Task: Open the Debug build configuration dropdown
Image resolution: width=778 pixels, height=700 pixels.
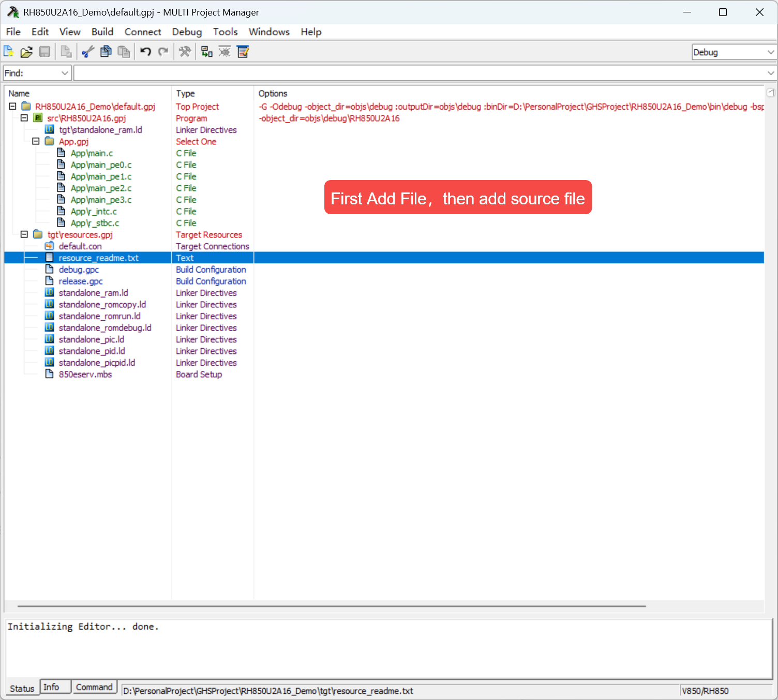Action: (771, 52)
